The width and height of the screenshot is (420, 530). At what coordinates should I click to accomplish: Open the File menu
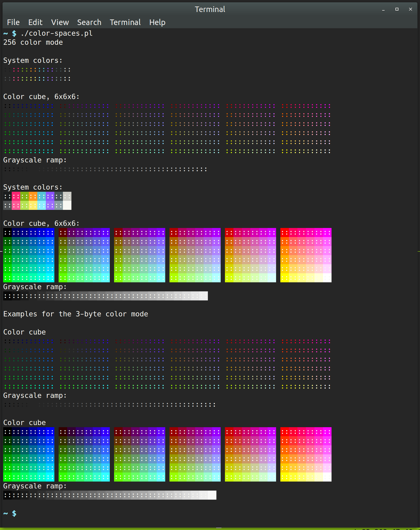pos(13,22)
